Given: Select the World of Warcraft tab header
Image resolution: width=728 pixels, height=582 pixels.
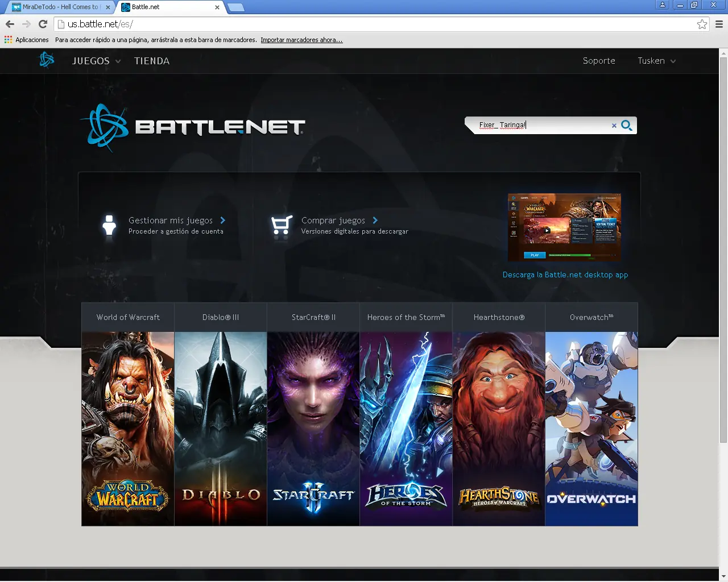Looking at the screenshot, I should coord(128,317).
